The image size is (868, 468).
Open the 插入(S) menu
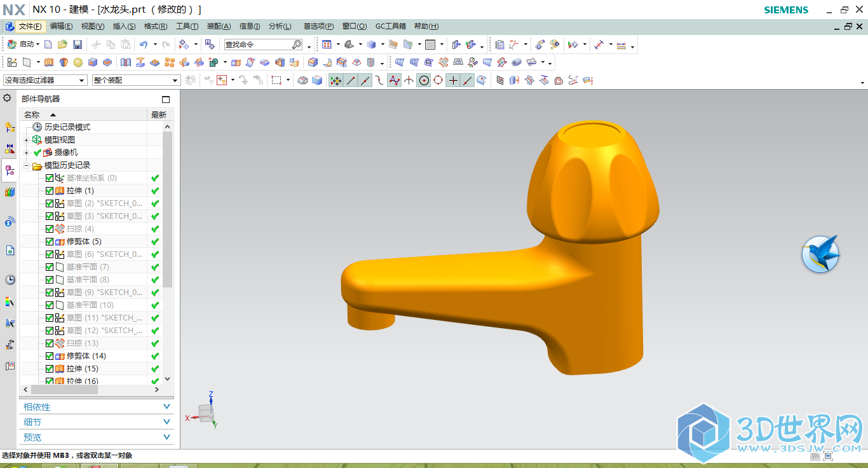(125, 26)
